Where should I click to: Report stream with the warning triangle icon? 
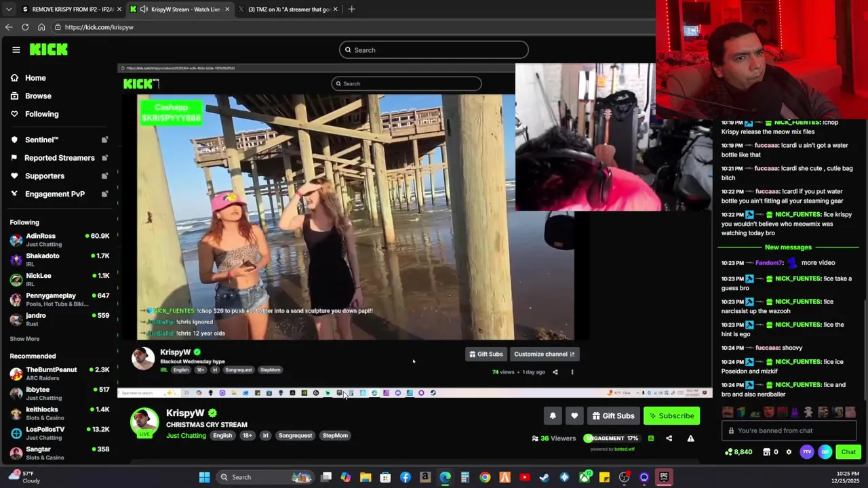click(x=690, y=439)
